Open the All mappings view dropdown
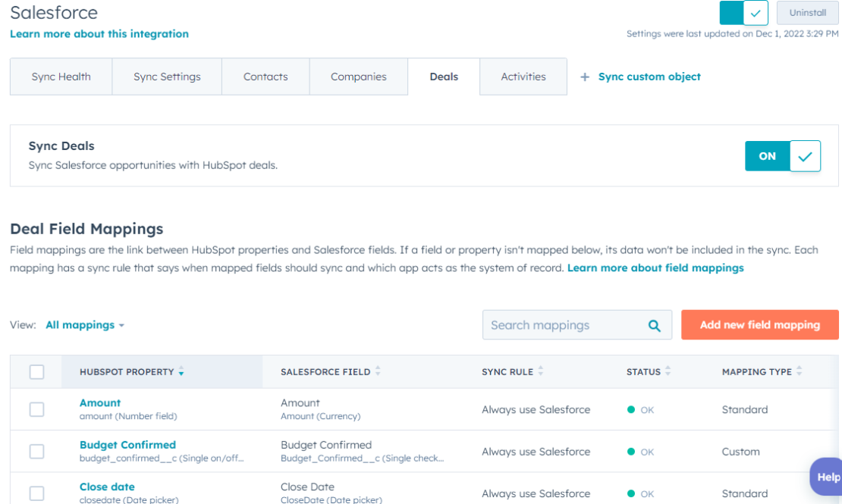842x504 pixels. [85, 324]
